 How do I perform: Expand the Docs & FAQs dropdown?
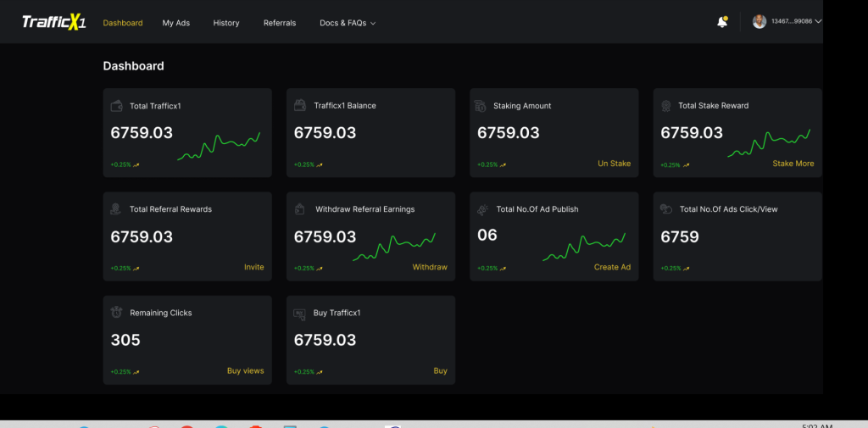coord(348,23)
